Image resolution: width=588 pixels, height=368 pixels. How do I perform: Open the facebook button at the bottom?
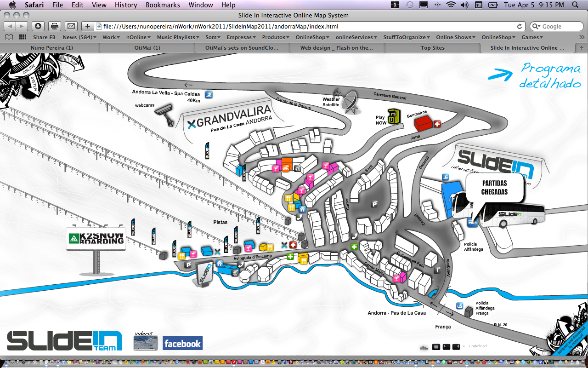182,344
